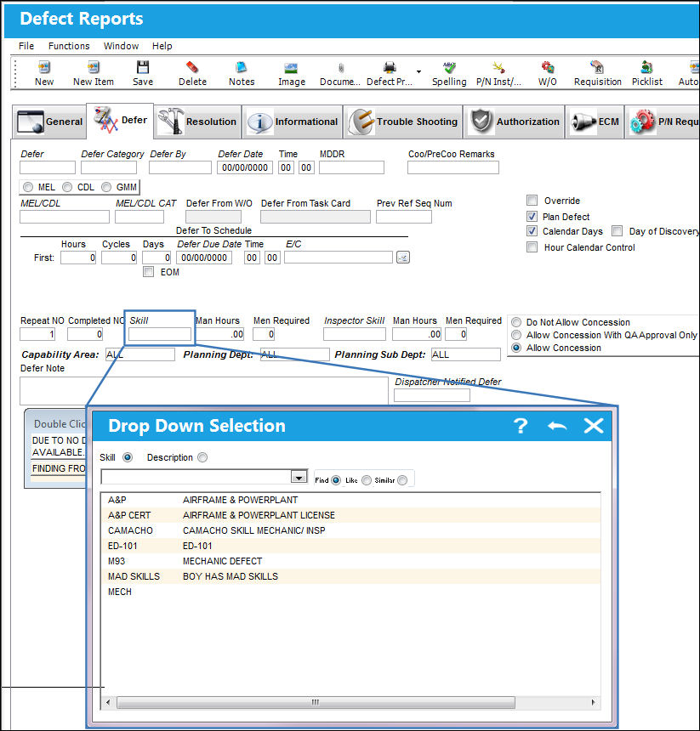
Task: Toggle the EOM checkbox
Action: pos(148,272)
